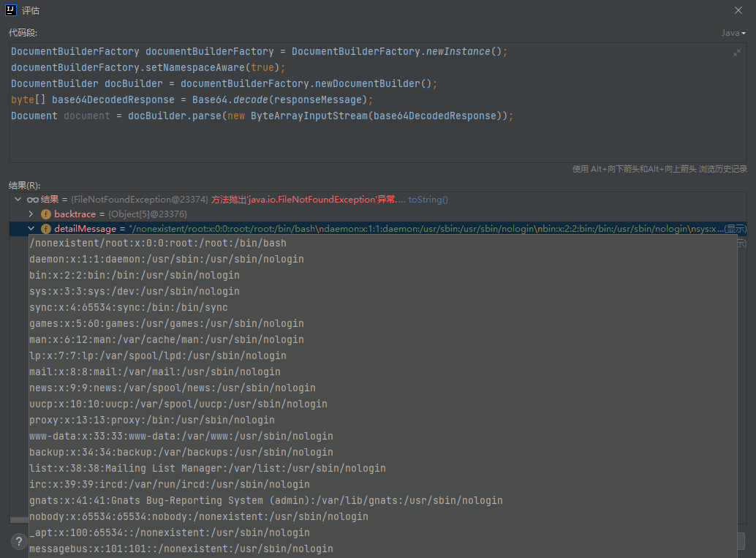Click the 'newDocumentBuilder()' code line

tap(224, 83)
